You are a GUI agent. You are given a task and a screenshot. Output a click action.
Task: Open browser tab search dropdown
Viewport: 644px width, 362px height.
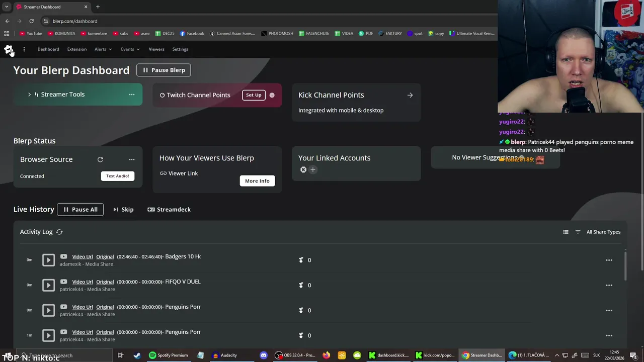coord(6,7)
